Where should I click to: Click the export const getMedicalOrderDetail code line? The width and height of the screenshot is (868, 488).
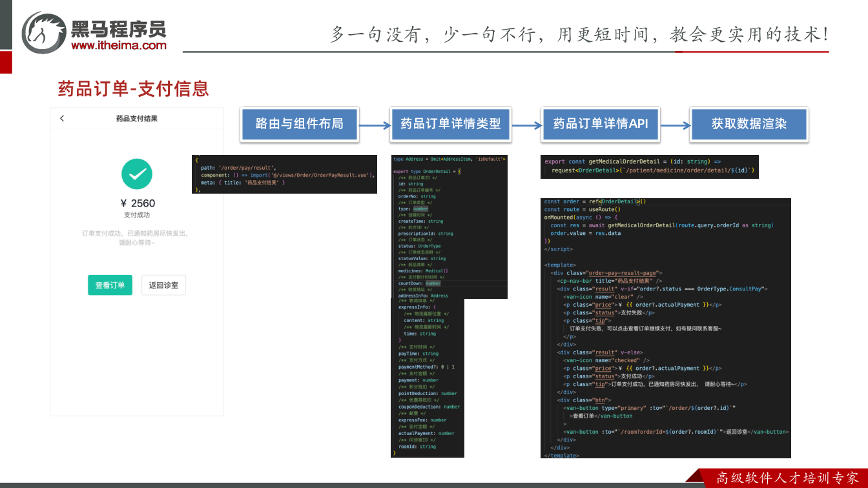pos(633,162)
